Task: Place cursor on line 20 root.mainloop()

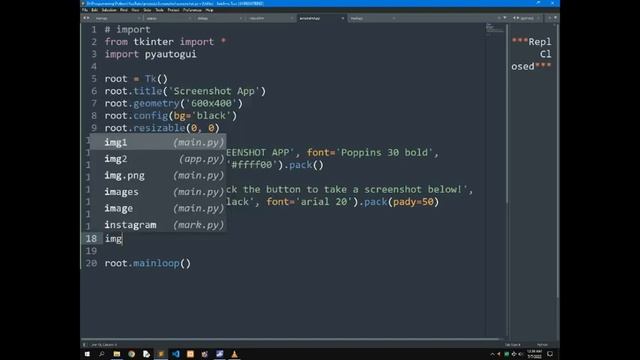Action: click(148, 263)
